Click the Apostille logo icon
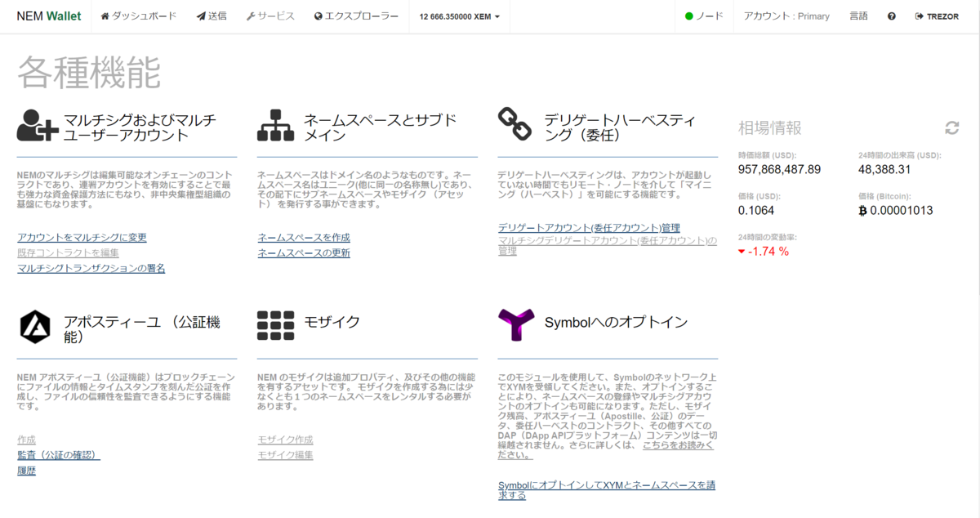 35,325
